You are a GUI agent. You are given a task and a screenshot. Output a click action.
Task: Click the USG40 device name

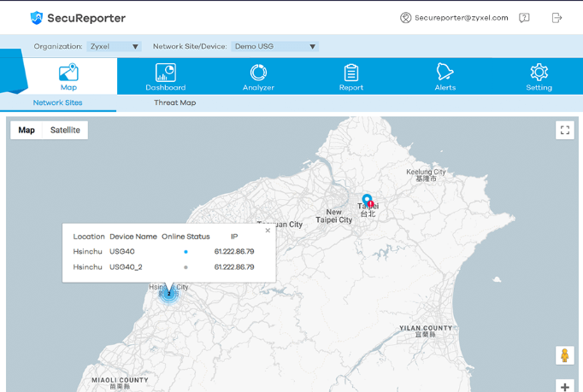pos(122,252)
